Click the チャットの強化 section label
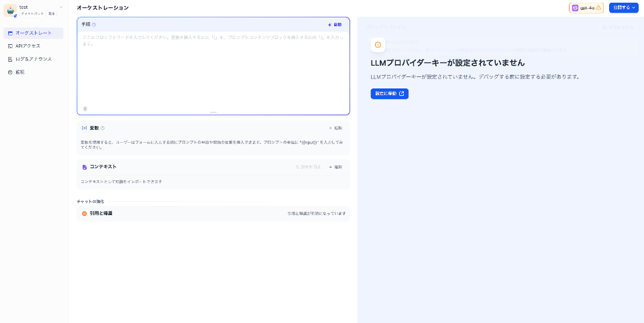Viewport: 644px width, 323px height. click(91, 202)
